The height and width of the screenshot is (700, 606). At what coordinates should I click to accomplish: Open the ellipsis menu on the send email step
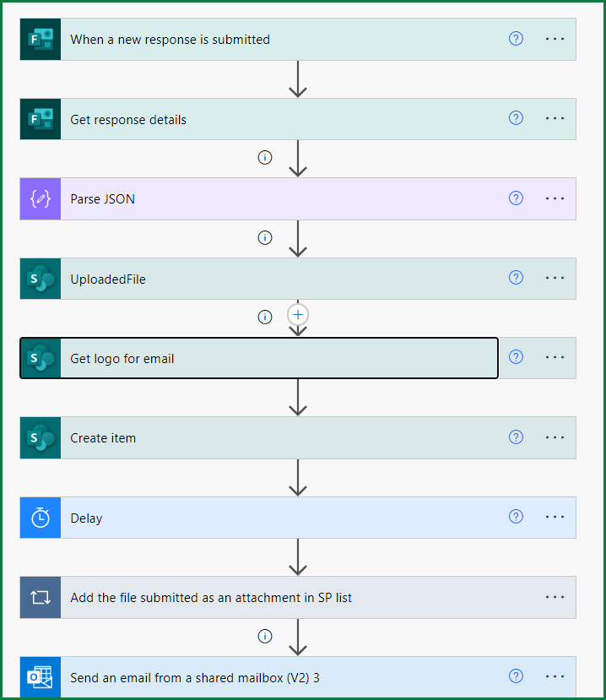[x=555, y=676]
